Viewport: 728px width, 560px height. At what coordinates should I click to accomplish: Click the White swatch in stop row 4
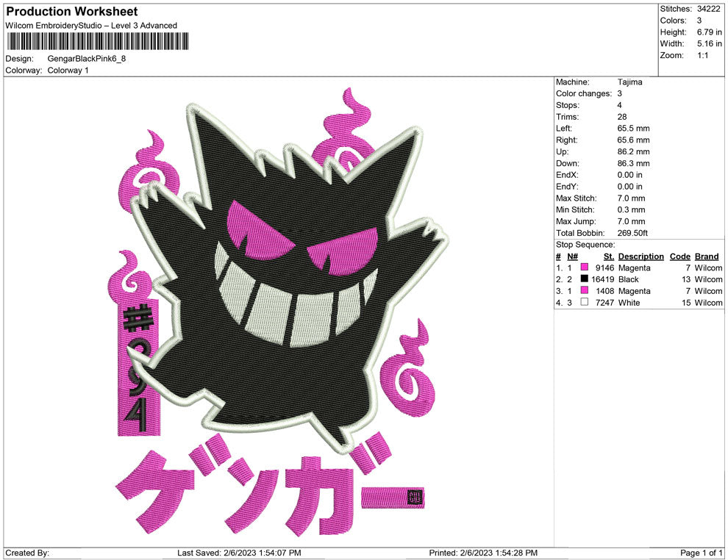585,303
